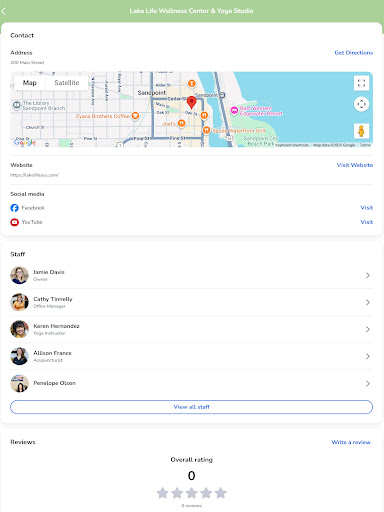Select the Cathy Tinnelly name text
This screenshot has height=512, width=384.
[53, 299]
